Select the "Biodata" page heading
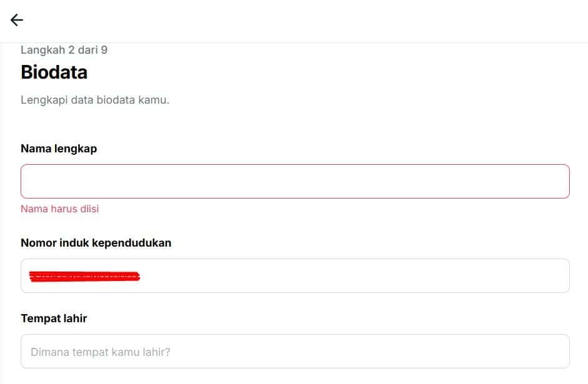Screen dimensions: 588x384 [x=54, y=72]
